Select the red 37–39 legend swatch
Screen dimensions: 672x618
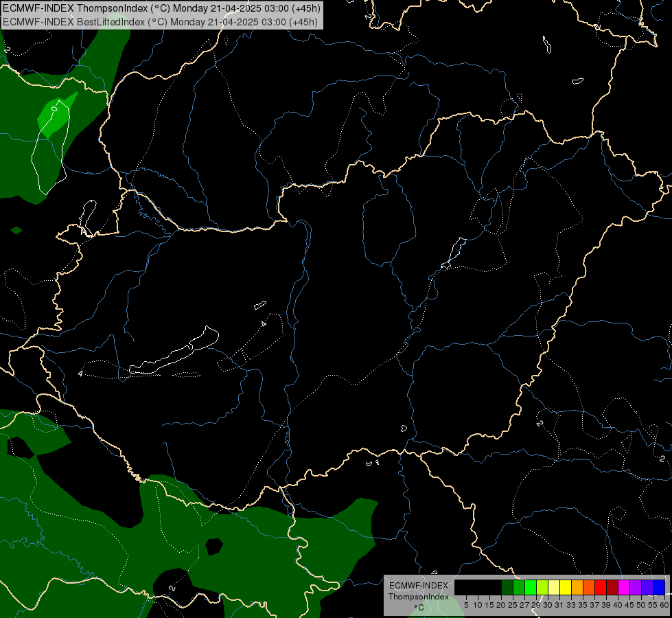(x=601, y=587)
